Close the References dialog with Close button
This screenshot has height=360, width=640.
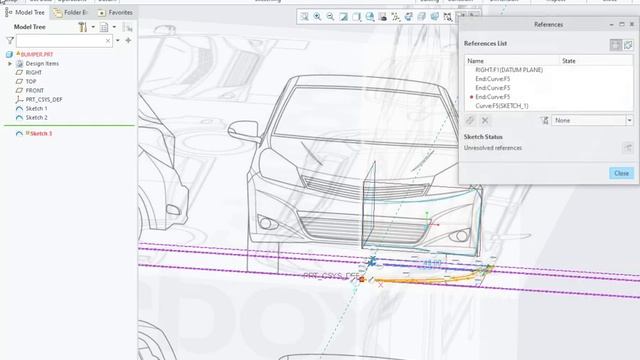coord(621,173)
